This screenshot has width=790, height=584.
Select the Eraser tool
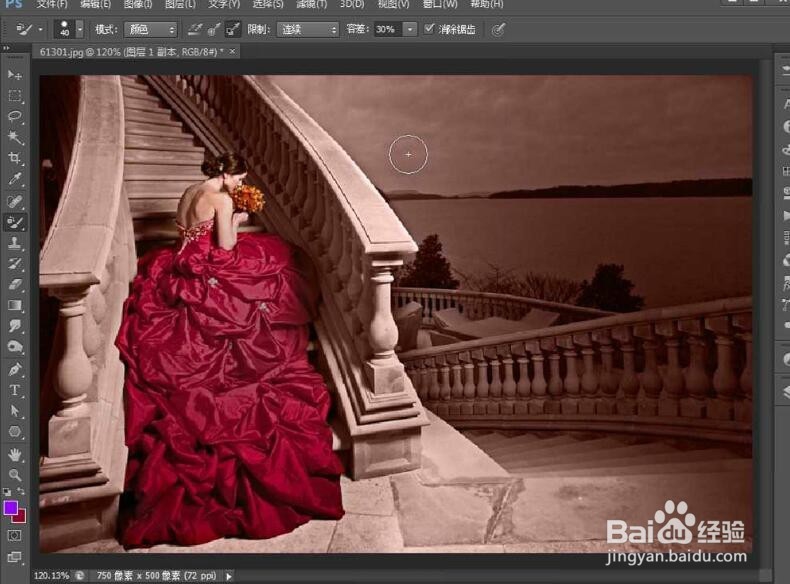15,284
